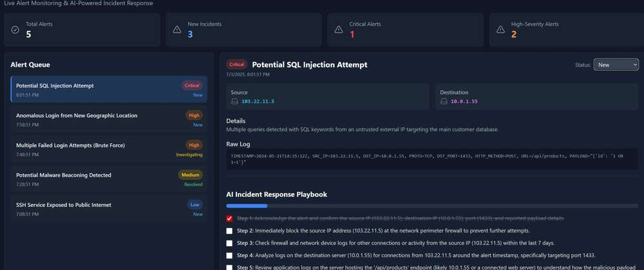Click the Step 4 instruction text
The image size is (644, 270).
416,255
